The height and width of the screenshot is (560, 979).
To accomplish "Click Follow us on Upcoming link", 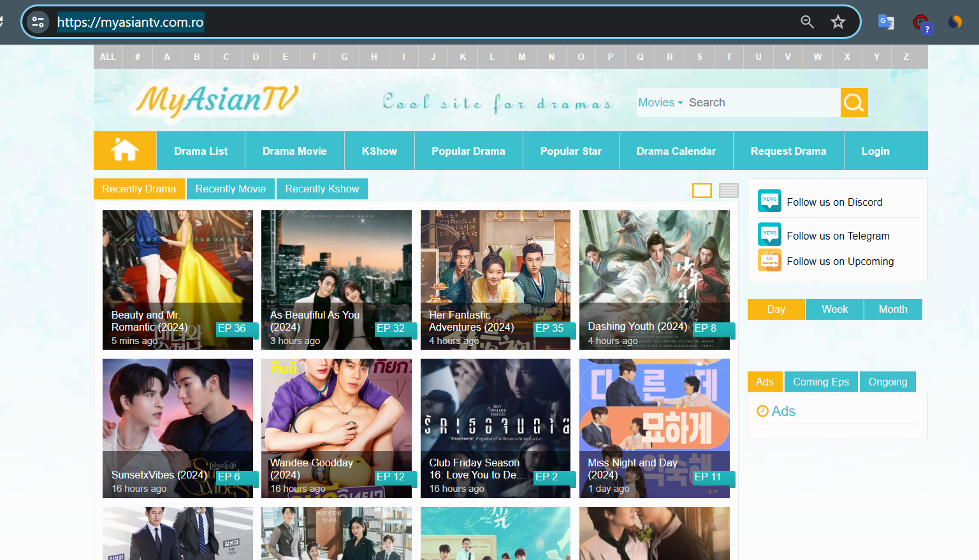I will click(x=840, y=261).
